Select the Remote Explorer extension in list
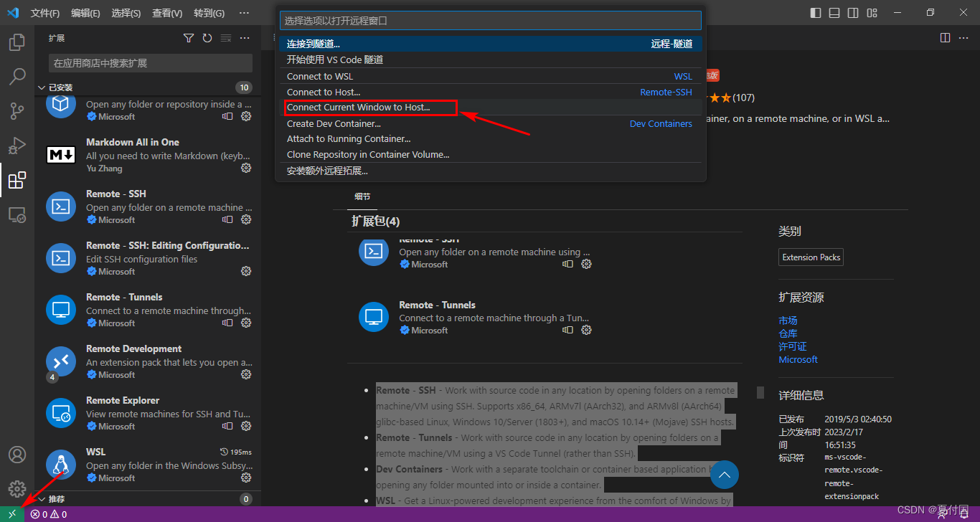The width and height of the screenshot is (980, 522). (x=148, y=413)
